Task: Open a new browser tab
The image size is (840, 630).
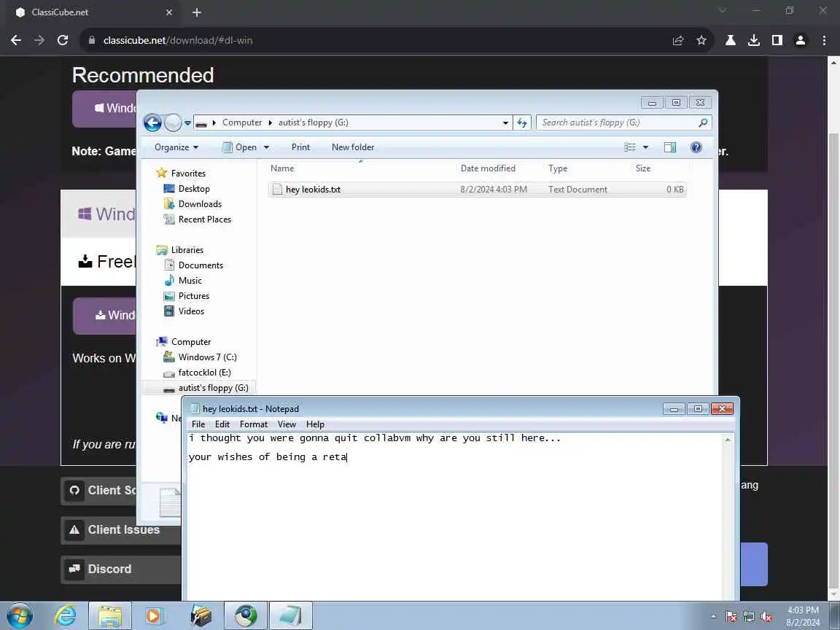Action: [x=197, y=12]
